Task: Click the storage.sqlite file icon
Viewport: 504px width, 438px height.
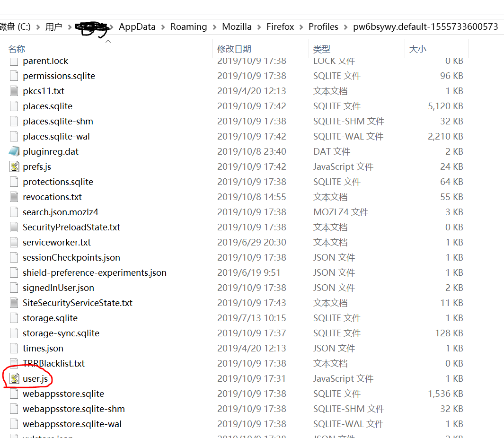Action: click(x=14, y=318)
